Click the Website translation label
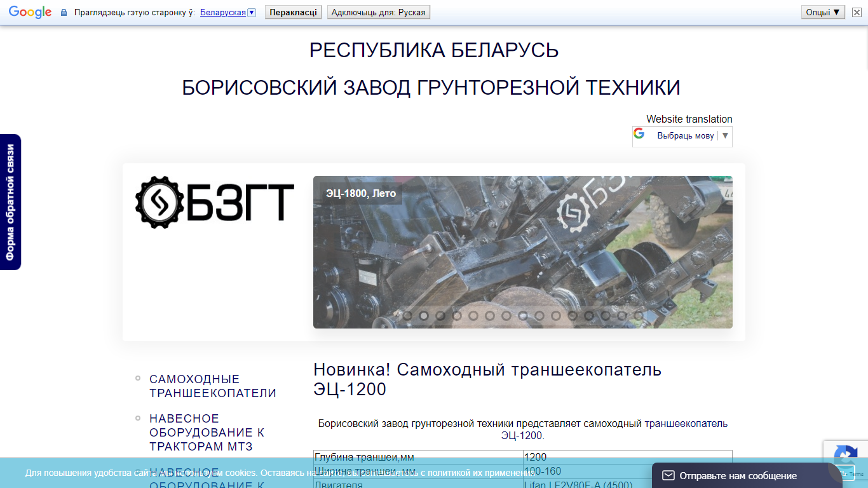 coord(689,119)
